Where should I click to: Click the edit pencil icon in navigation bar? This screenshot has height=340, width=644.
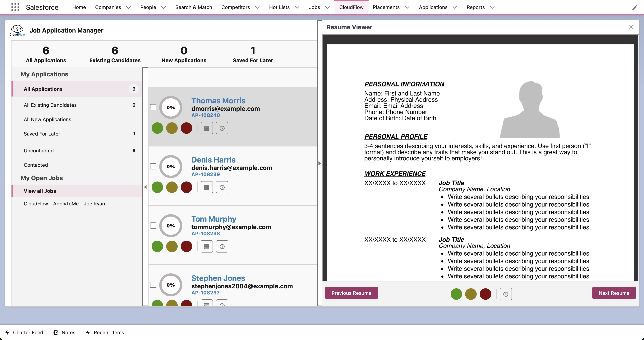click(634, 7)
